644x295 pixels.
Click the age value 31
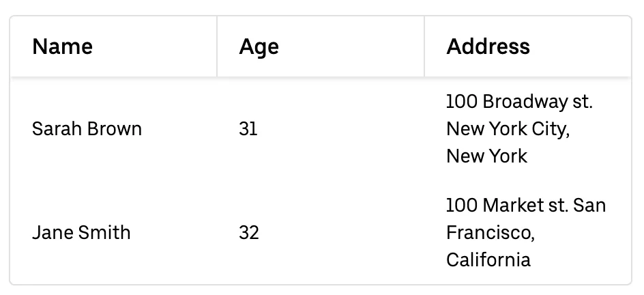pyautogui.click(x=248, y=129)
